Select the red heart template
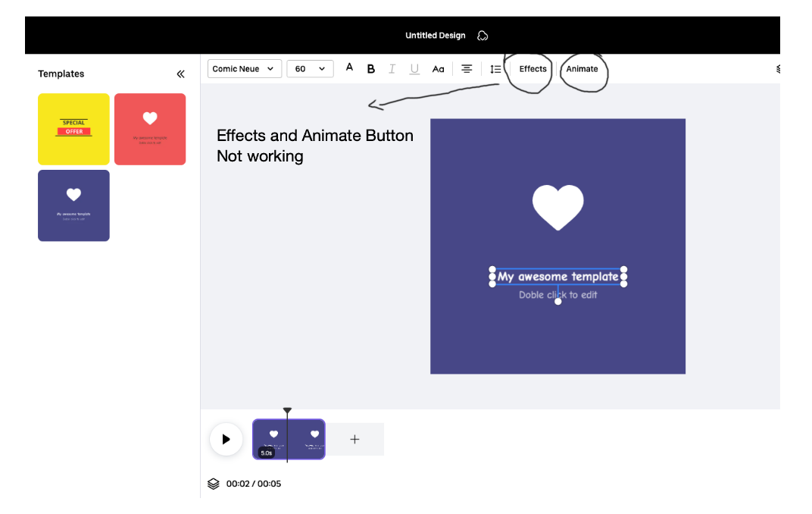This screenshot has width=812, height=514. (150, 129)
